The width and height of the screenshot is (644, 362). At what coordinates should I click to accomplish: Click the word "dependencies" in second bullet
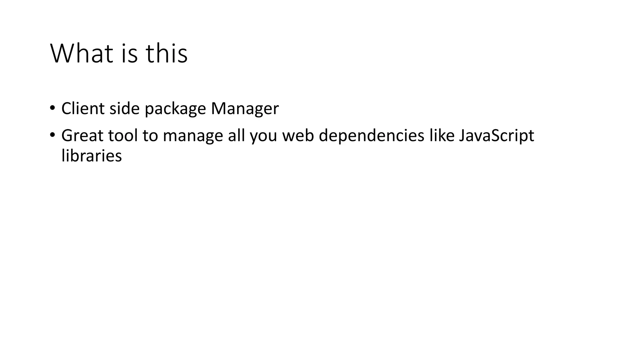coord(371,136)
